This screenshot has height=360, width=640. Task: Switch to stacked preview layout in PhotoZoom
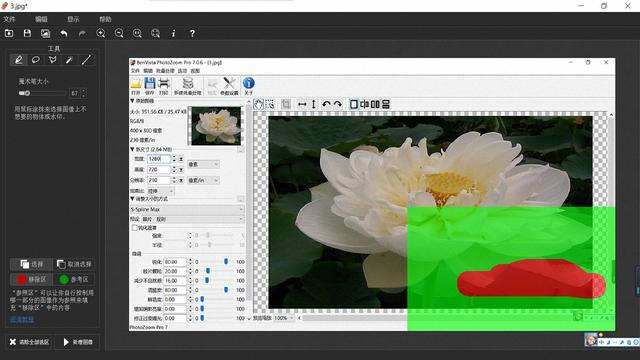[x=386, y=104]
